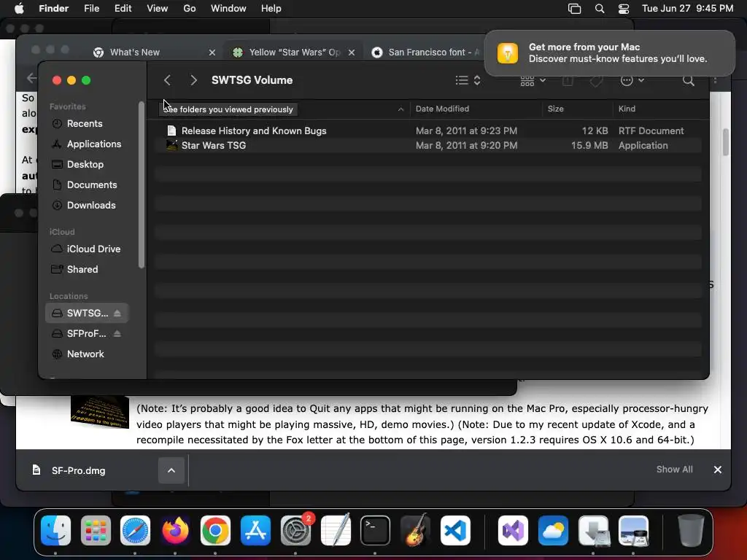
Task: Click the Share toolbar icon in Finder
Action: 568,80
